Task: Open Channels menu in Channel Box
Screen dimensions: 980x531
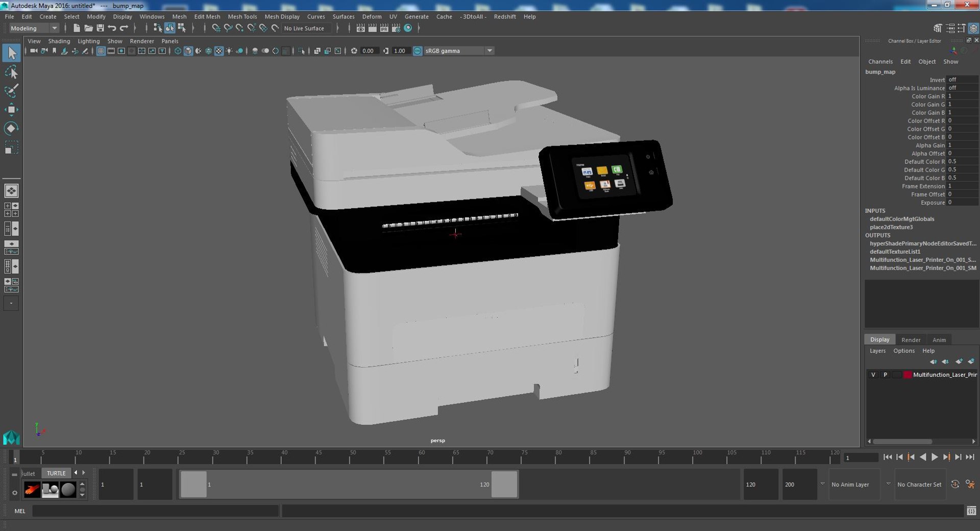Action: point(880,61)
